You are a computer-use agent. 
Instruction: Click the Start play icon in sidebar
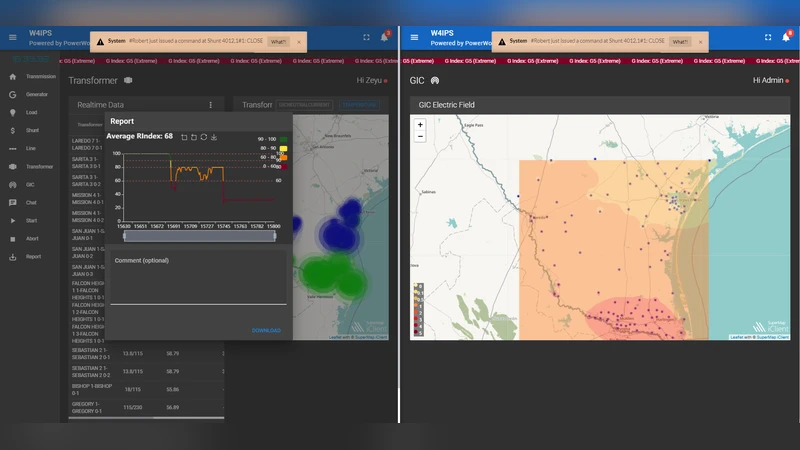tap(13, 220)
